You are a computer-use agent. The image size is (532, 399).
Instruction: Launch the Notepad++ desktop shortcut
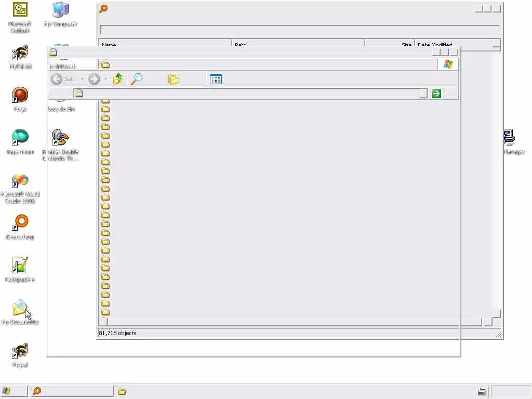coord(20,270)
